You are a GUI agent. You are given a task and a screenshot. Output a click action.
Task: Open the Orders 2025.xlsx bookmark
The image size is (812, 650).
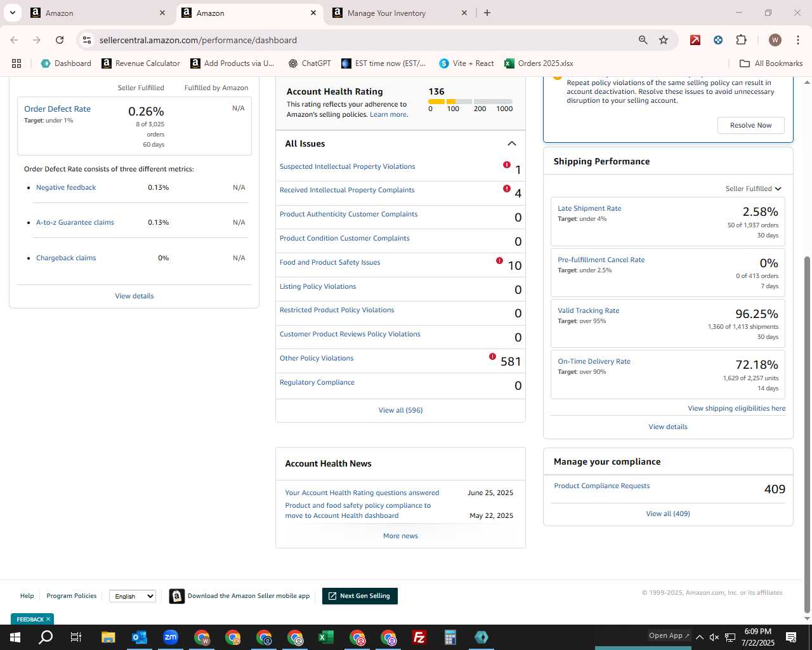tap(539, 63)
